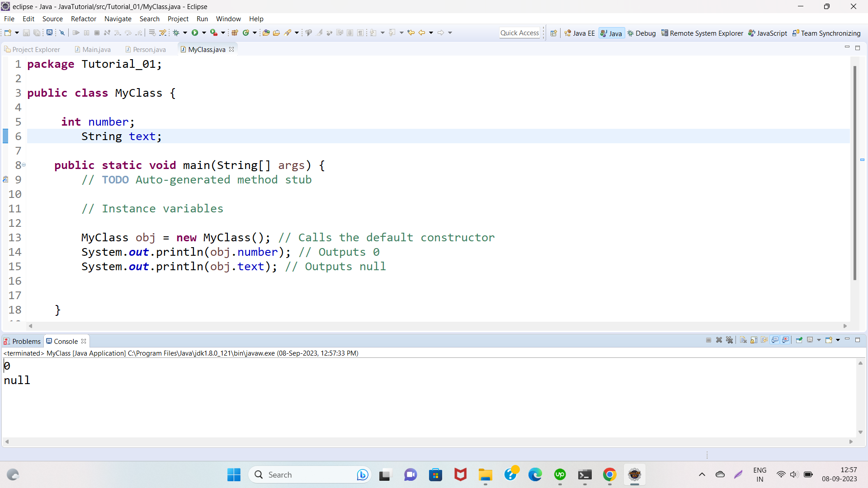
Task: Click the Quick Access field
Action: click(519, 33)
